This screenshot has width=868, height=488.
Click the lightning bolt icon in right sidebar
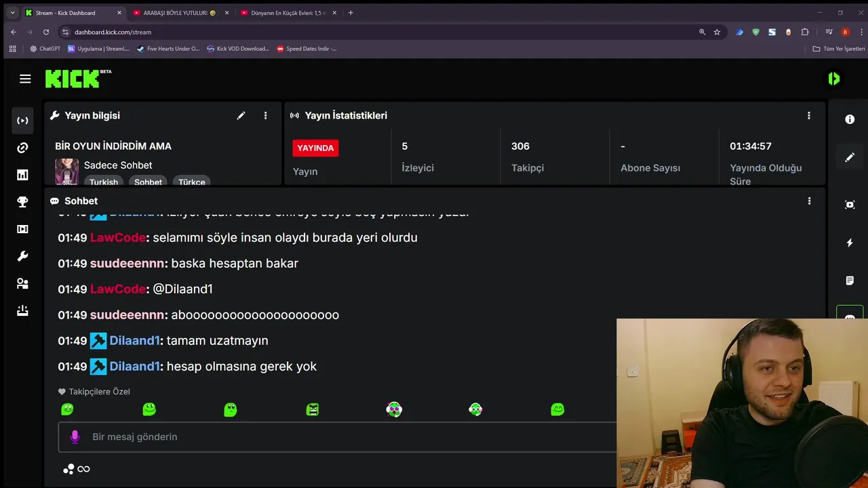tap(850, 243)
